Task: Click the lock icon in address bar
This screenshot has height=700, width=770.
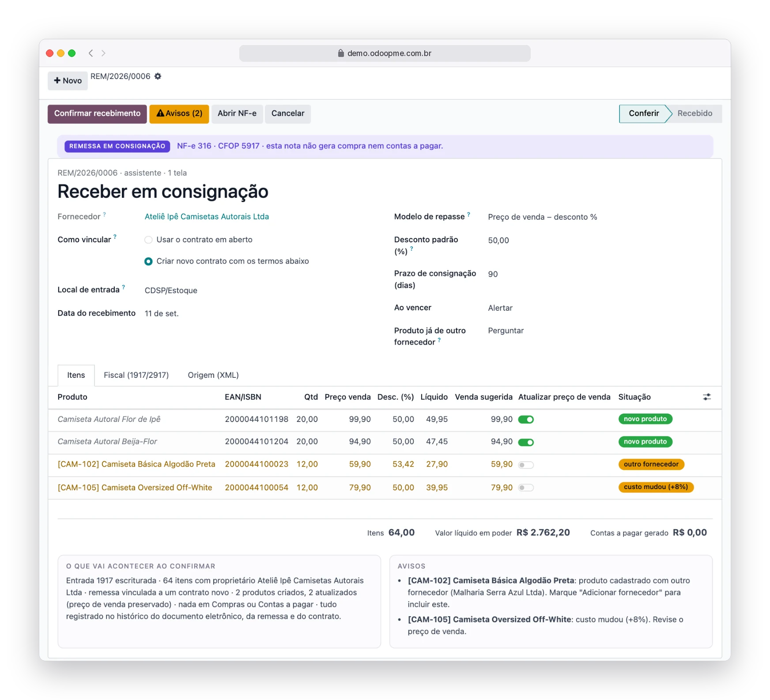Action: [341, 53]
